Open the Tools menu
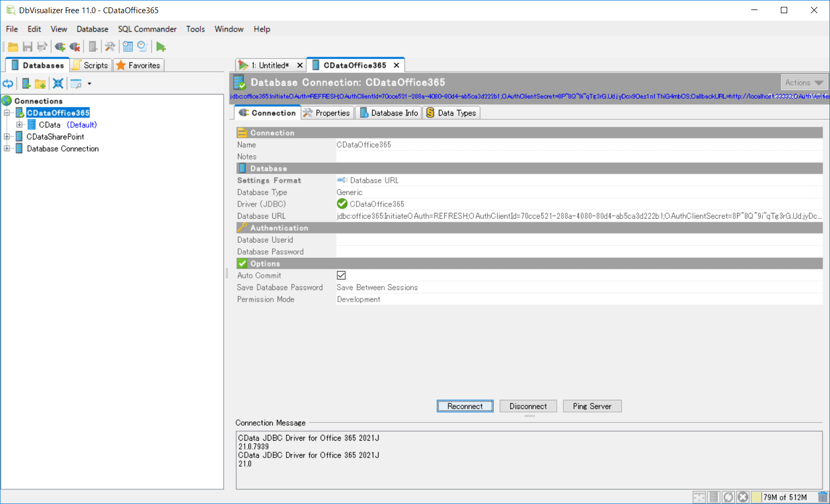830x504 pixels. pyautogui.click(x=196, y=29)
